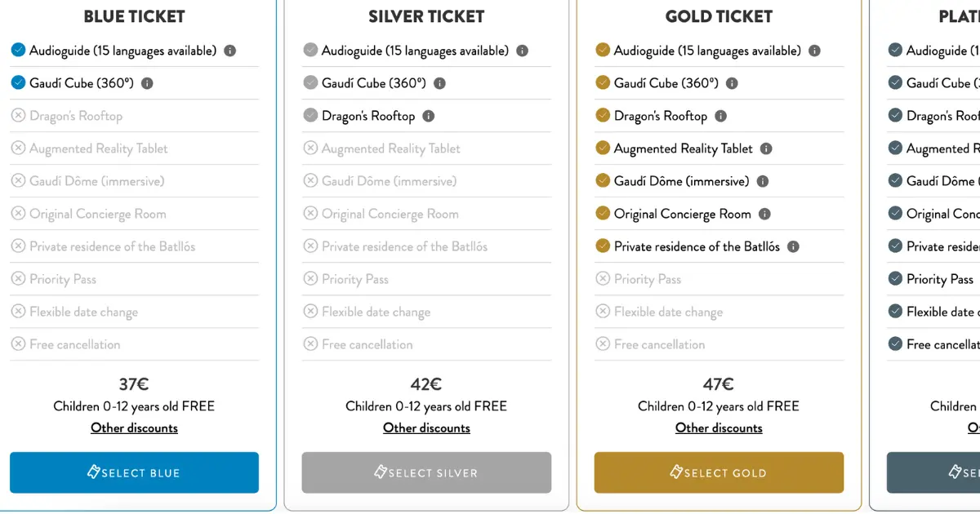Click the Select Blue button

click(x=134, y=472)
